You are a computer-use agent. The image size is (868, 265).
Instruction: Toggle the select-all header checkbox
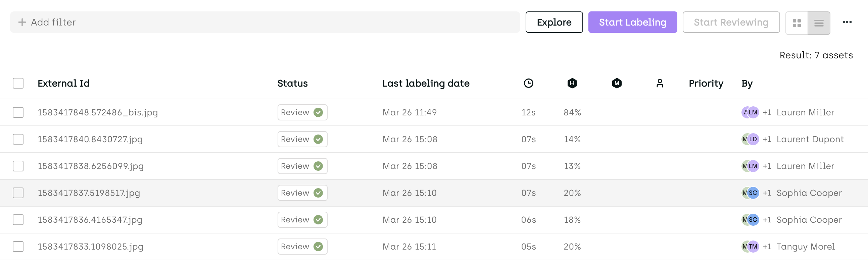click(x=18, y=83)
